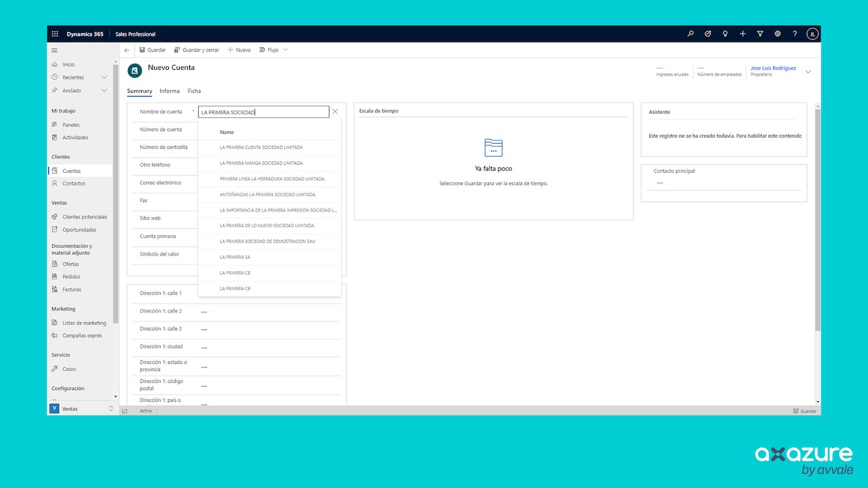Open the Dynamics 365 app launcher waffle
Screen dimensions: 868x488
click(55, 34)
